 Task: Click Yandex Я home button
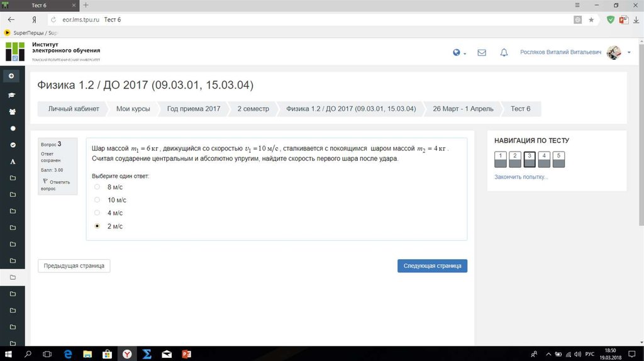coord(34,19)
